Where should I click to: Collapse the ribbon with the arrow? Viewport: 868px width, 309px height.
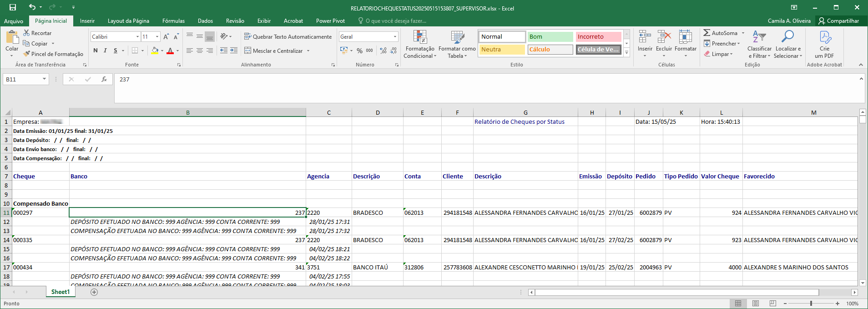coord(861,65)
